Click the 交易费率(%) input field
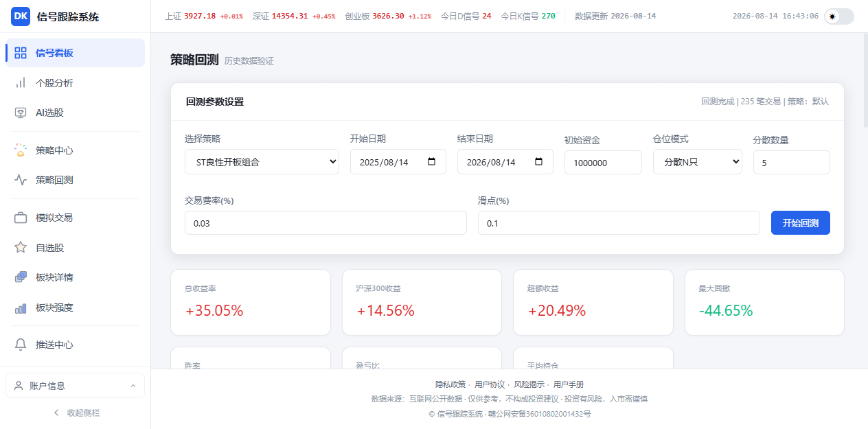 [x=325, y=223]
